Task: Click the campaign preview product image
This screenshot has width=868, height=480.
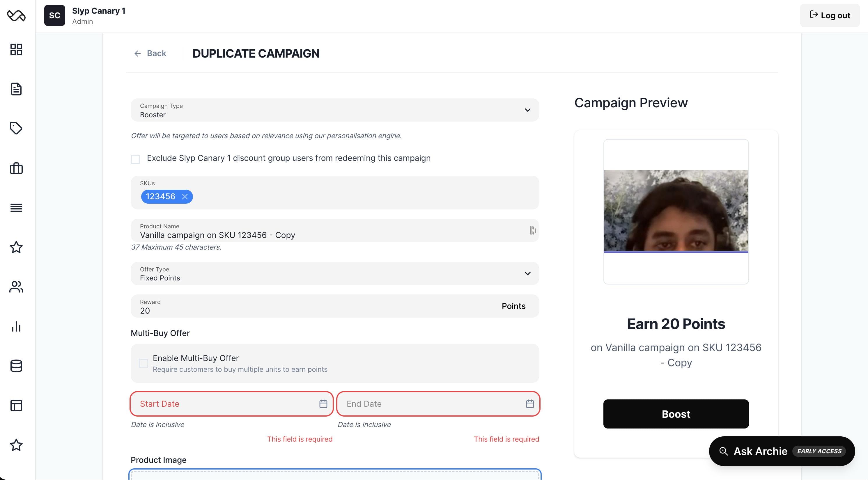Action: pos(676,211)
